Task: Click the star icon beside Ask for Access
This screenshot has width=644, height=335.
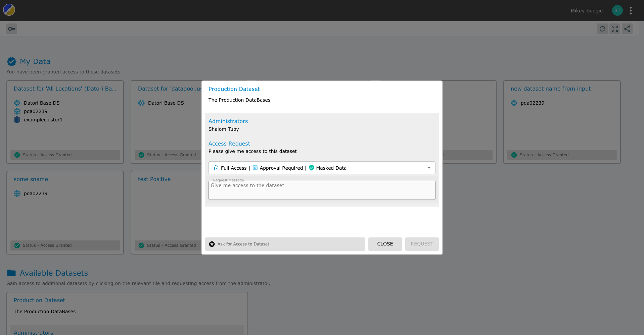Action: 212,244
